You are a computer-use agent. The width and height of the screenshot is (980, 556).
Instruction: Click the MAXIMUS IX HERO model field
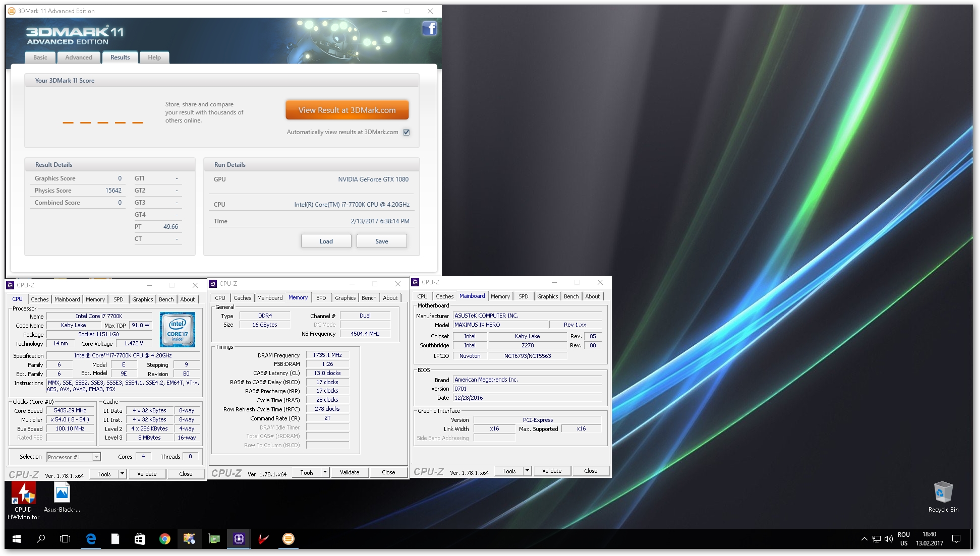point(499,325)
